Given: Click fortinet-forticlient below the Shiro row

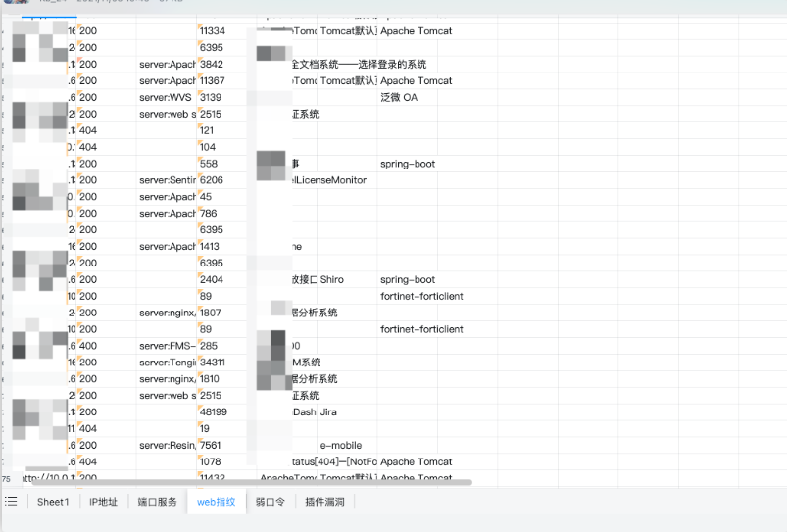Looking at the screenshot, I should (421, 296).
